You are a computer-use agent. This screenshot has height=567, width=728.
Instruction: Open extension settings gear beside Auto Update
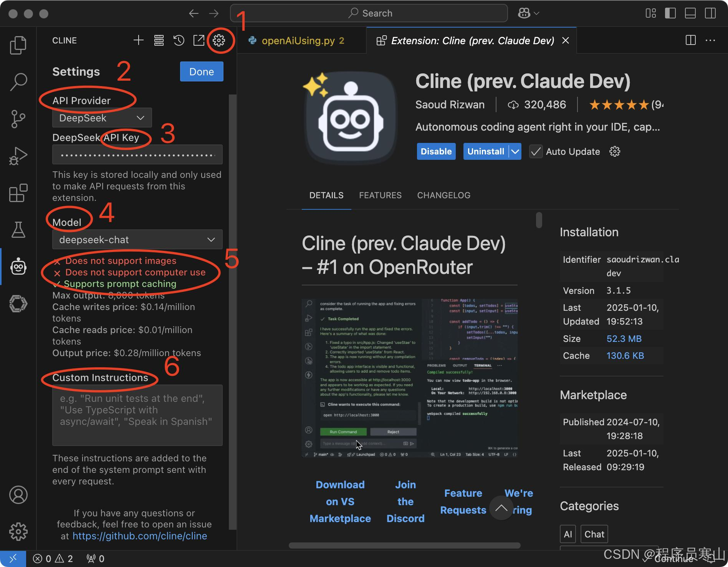coord(615,151)
